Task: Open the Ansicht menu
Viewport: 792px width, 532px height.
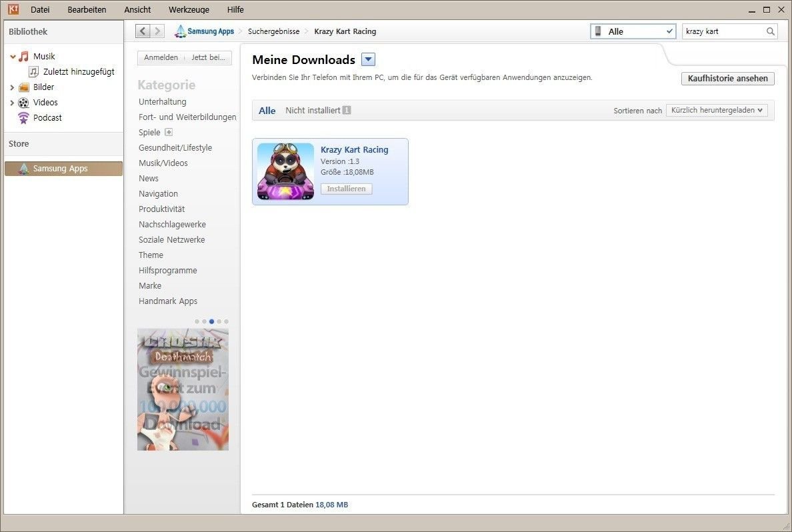Action: 137,9
